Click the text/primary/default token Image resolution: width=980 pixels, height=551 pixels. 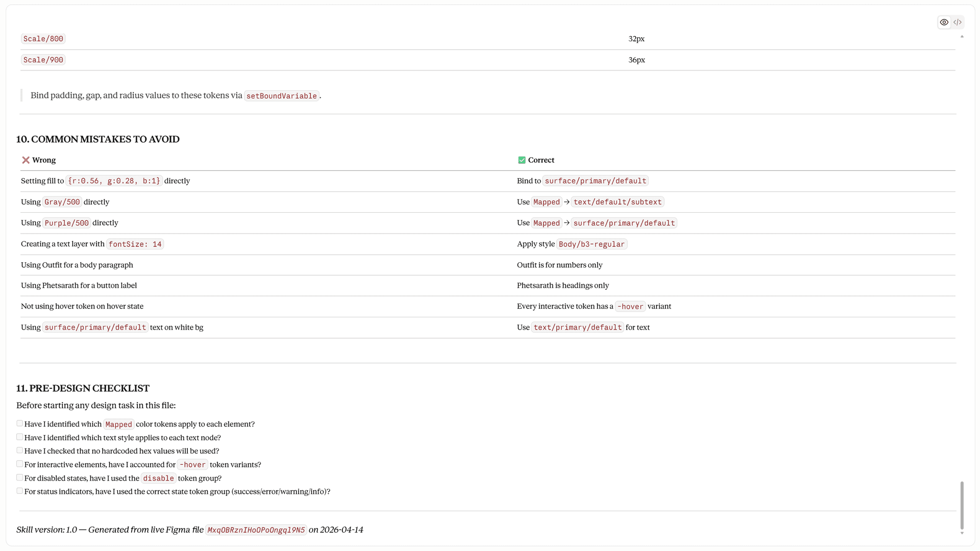(578, 328)
